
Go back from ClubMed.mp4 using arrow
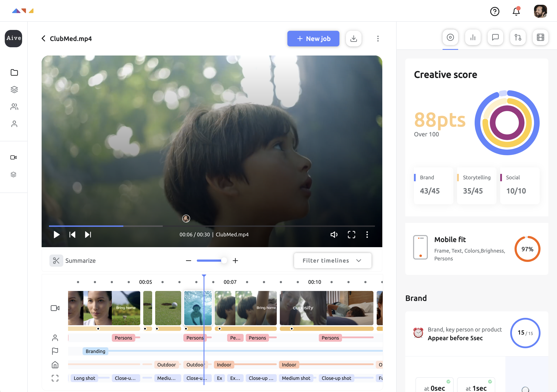pos(43,38)
